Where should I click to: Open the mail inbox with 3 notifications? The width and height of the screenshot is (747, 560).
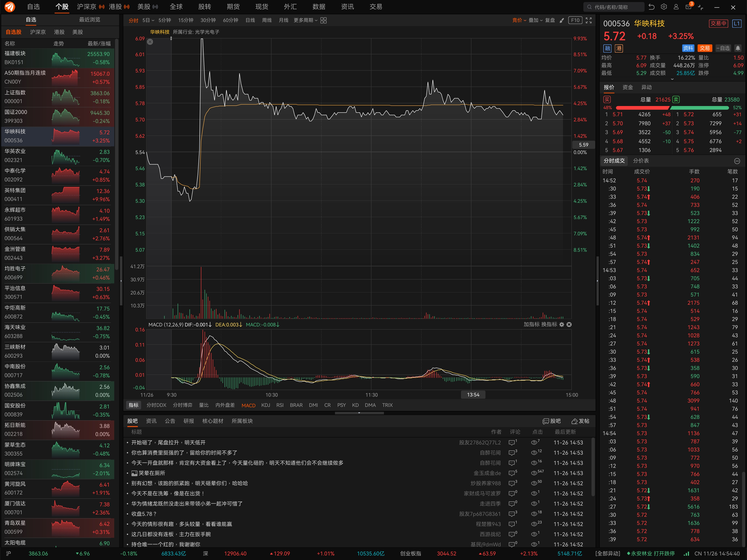click(x=688, y=7)
